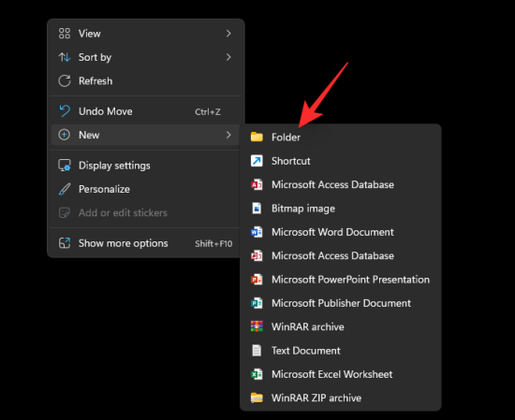Expand the Sort by submenu chevron

pyautogui.click(x=228, y=57)
